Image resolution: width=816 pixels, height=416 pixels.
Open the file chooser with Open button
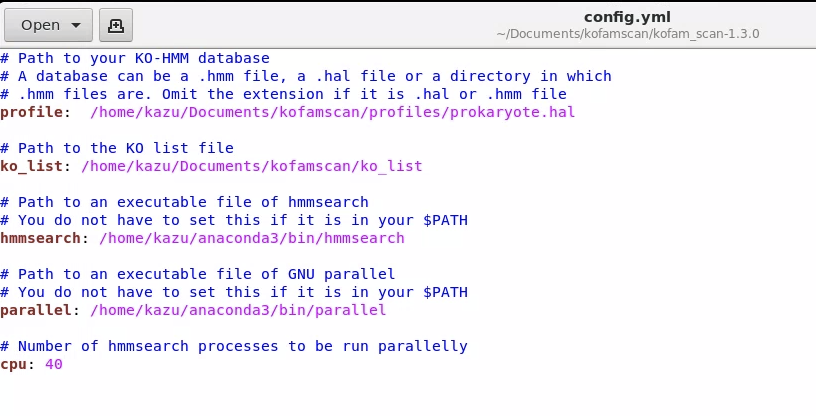pyautogui.click(x=48, y=25)
